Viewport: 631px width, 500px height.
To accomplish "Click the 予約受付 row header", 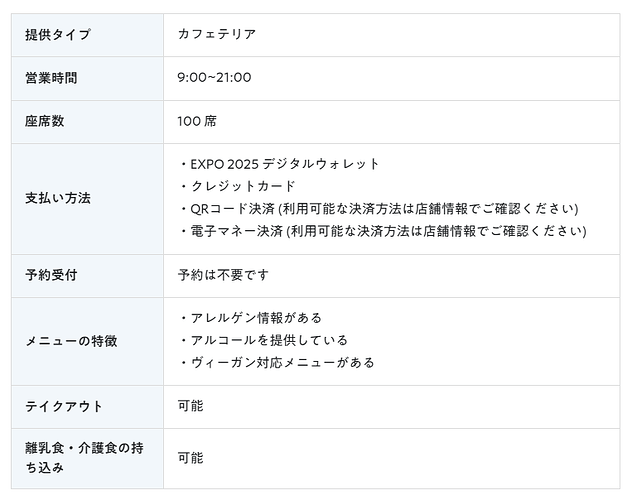I will [x=51, y=275].
